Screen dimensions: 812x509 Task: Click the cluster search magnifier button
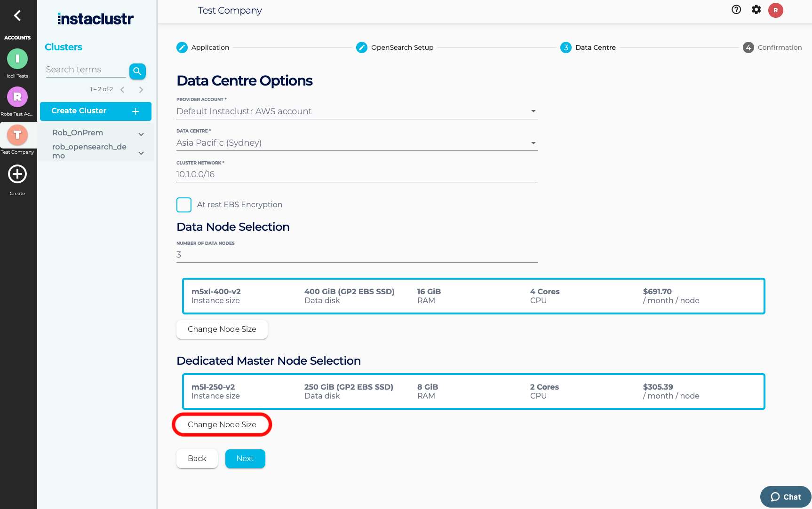pyautogui.click(x=137, y=71)
